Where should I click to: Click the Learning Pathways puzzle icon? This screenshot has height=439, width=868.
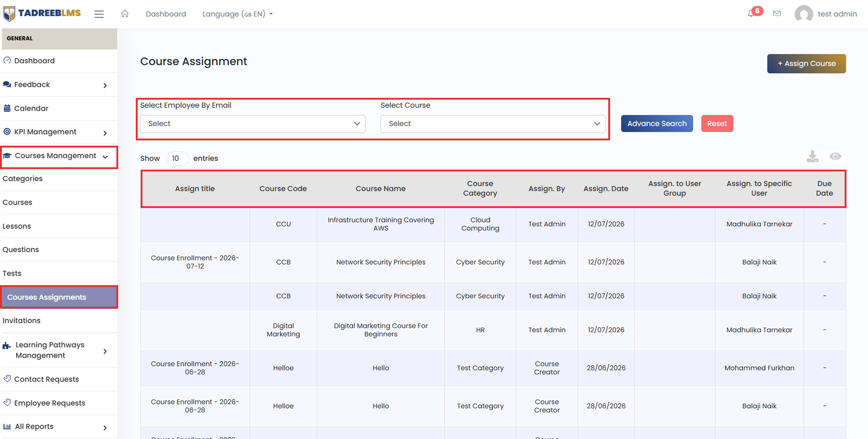[x=7, y=345]
